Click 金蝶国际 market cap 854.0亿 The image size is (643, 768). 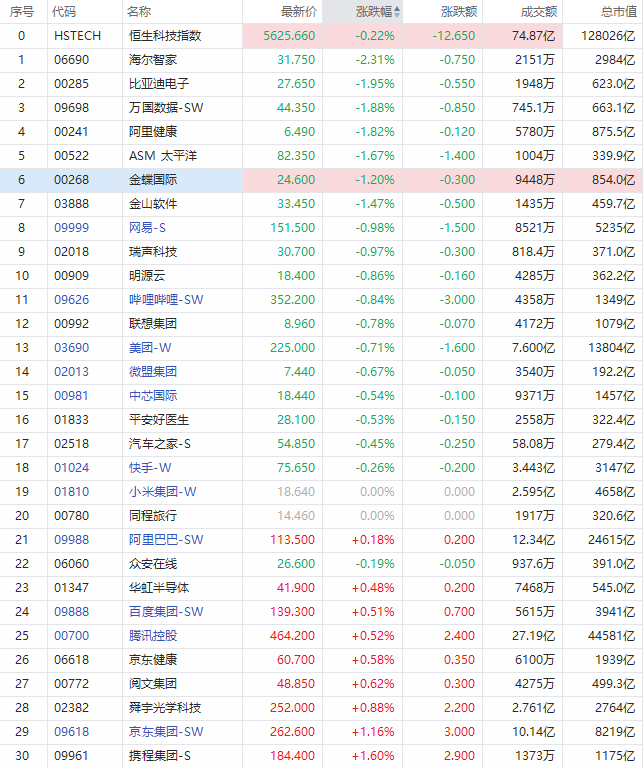[613, 180]
